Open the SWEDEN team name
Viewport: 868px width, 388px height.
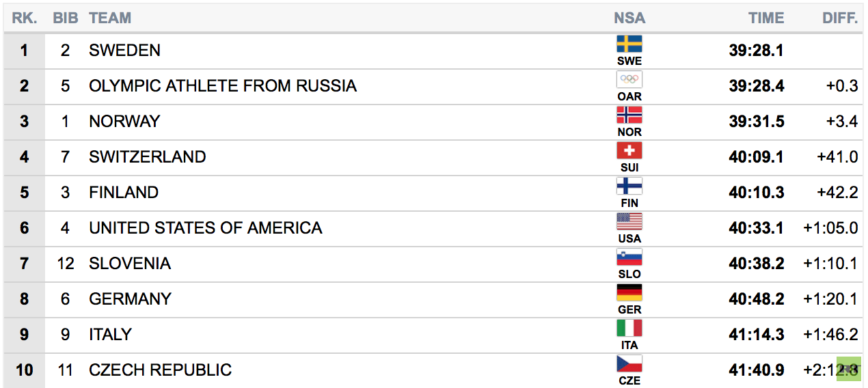(125, 51)
